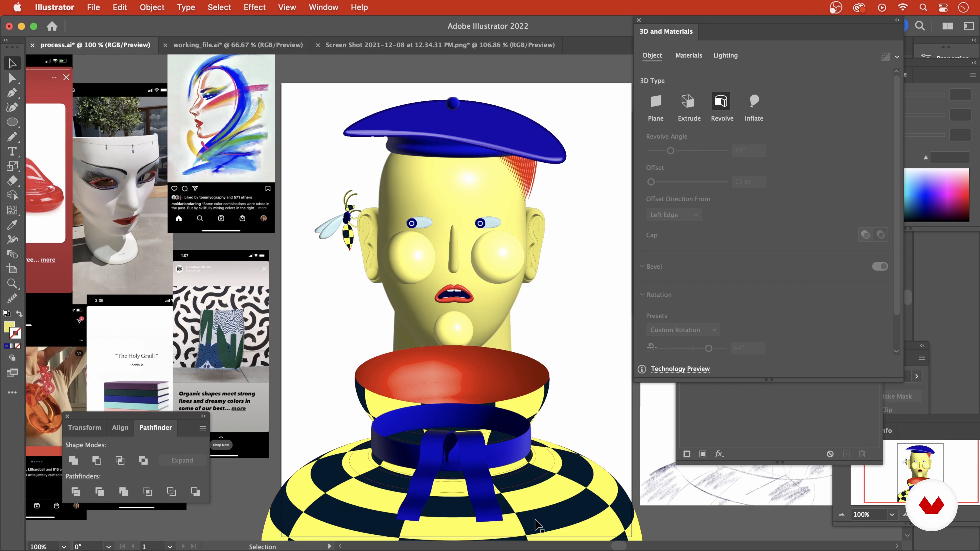Viewport: 980px width, 551px height.
Task: Set fill to None in toolbar
Action: 18,346
